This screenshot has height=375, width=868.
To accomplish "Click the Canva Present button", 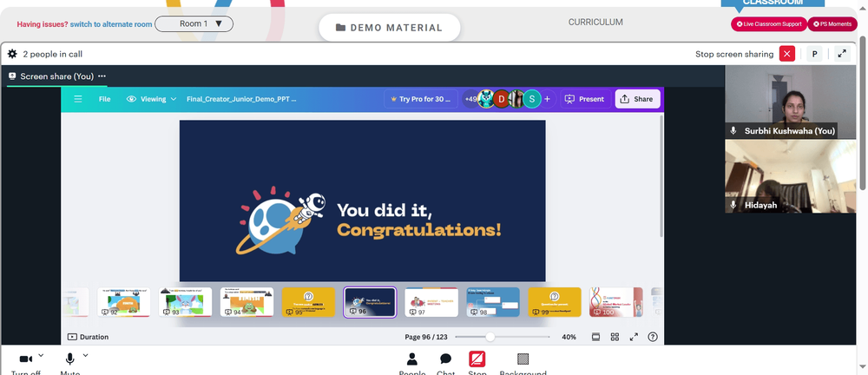I will [x=584, y=99].
